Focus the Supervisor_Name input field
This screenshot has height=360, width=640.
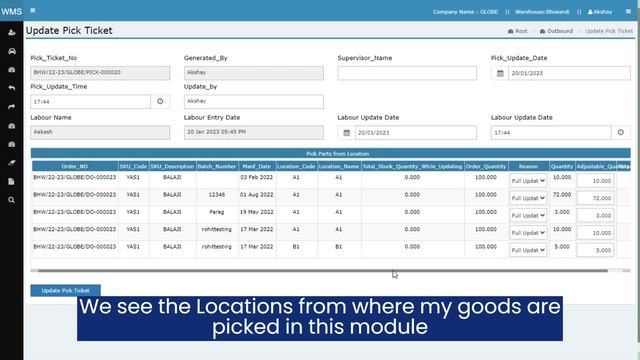tap(407, 73)
